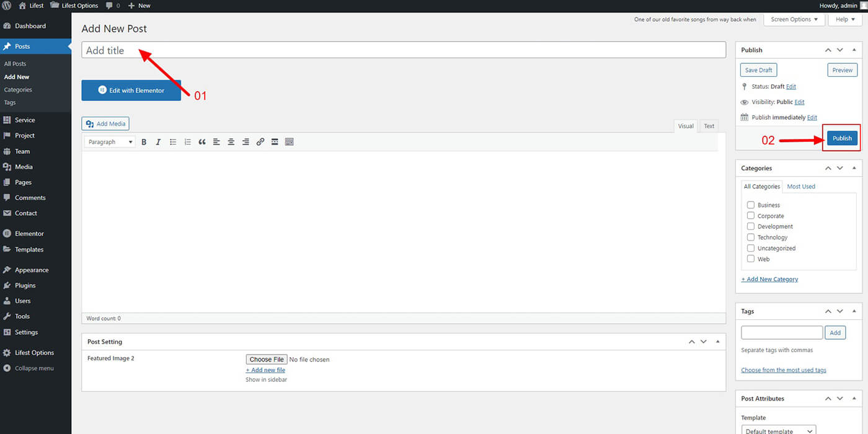Edit the Publish immediately schedule
868x434 pixels.
812,118
